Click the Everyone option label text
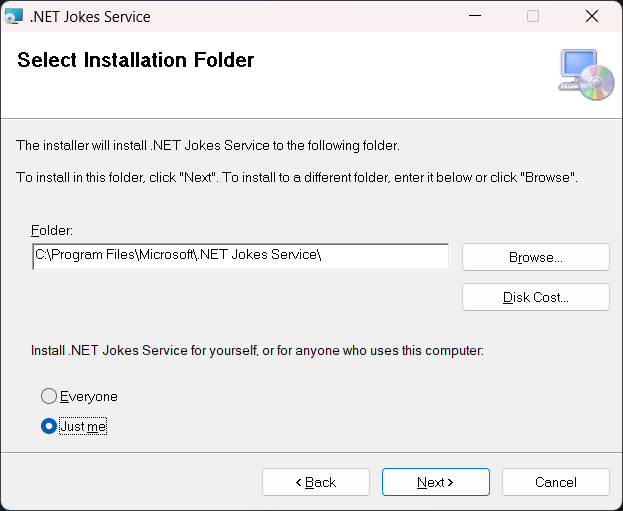 tap(89, 397)
